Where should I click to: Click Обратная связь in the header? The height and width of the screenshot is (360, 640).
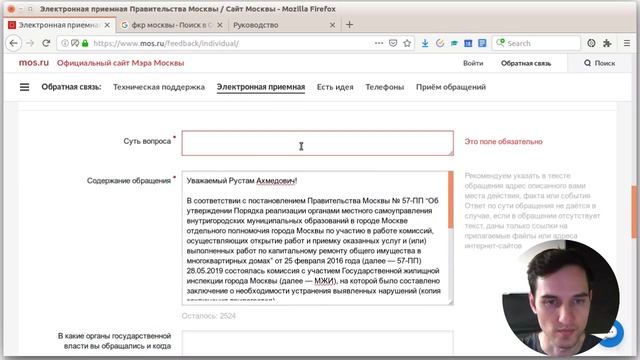[x=526, y=63]
